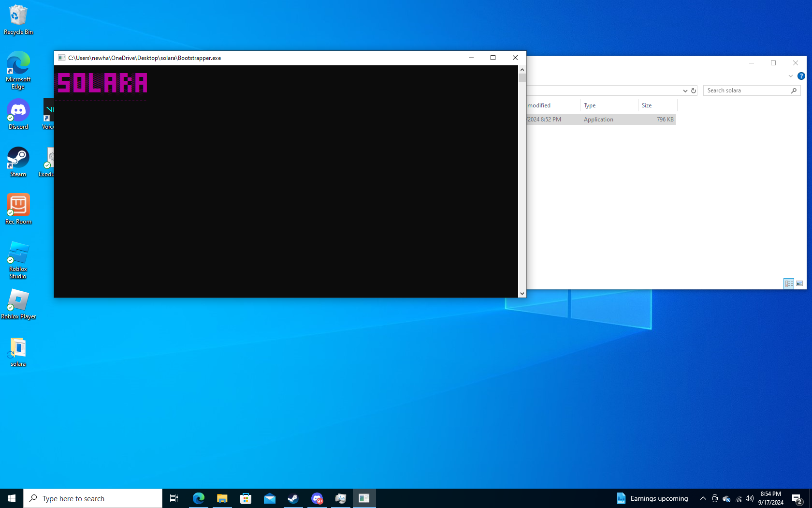This screenshot has height=508, width=812.
Task: Open the taskbar app right of Discord
Action: point(341,498)
